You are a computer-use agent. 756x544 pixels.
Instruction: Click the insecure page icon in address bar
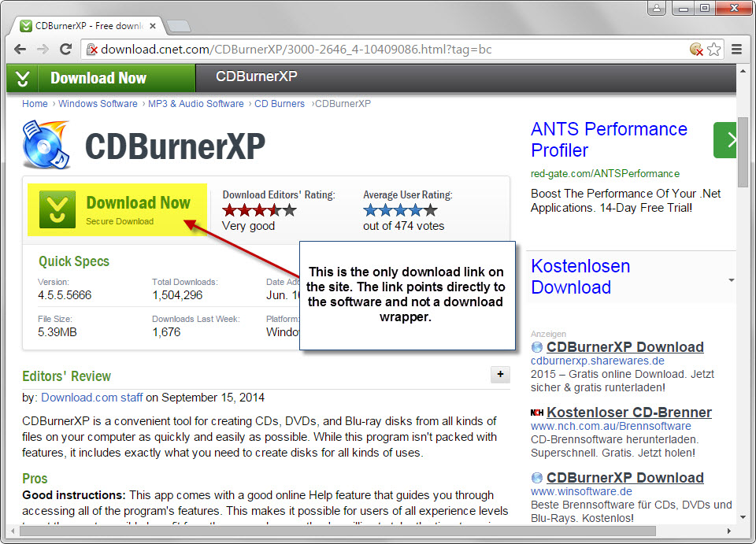tap(91, 49)
